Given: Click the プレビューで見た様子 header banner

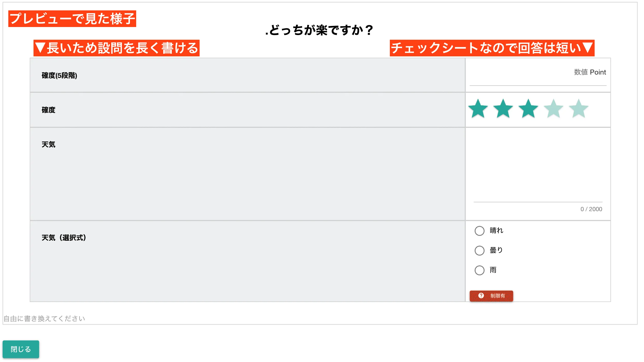Looking at the screenshot, I should point(73,18).
